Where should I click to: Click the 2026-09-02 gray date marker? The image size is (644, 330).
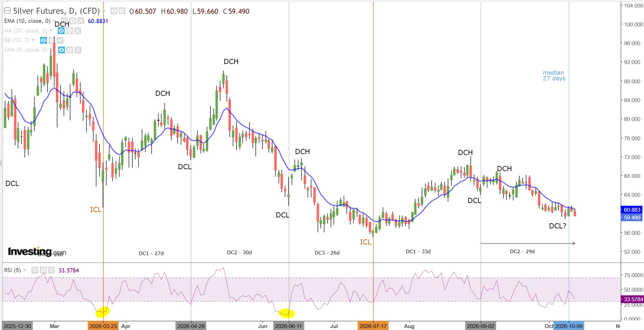coord(480,326)
